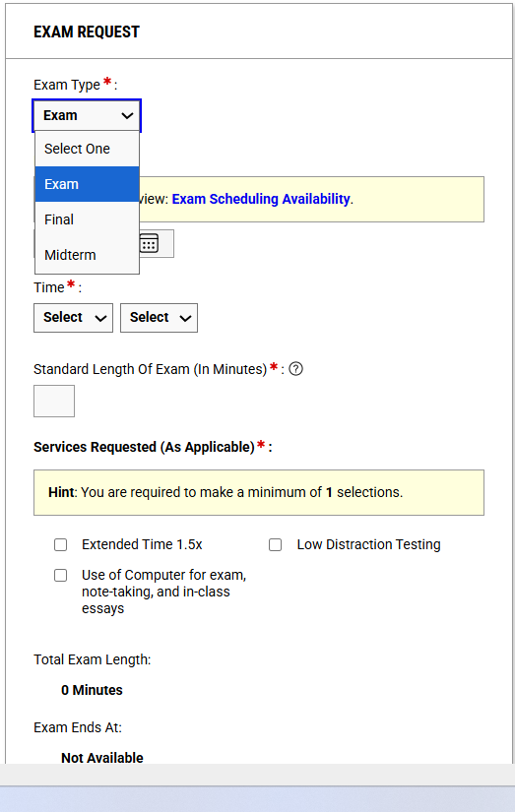Click the '0 Minutes' total exam length value
The image size is (515, 812).
(x=92, y=690)
